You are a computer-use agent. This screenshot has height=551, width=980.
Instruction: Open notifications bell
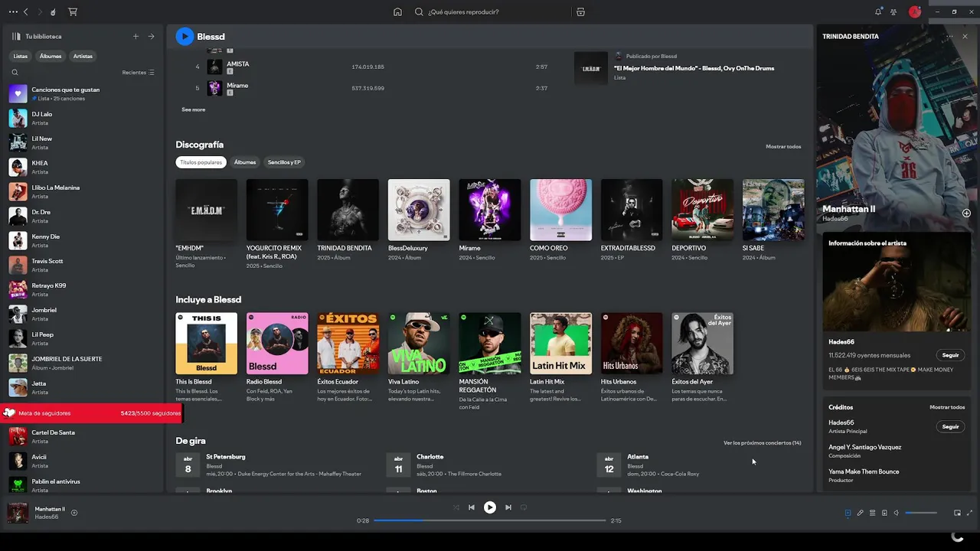(878, 12)
